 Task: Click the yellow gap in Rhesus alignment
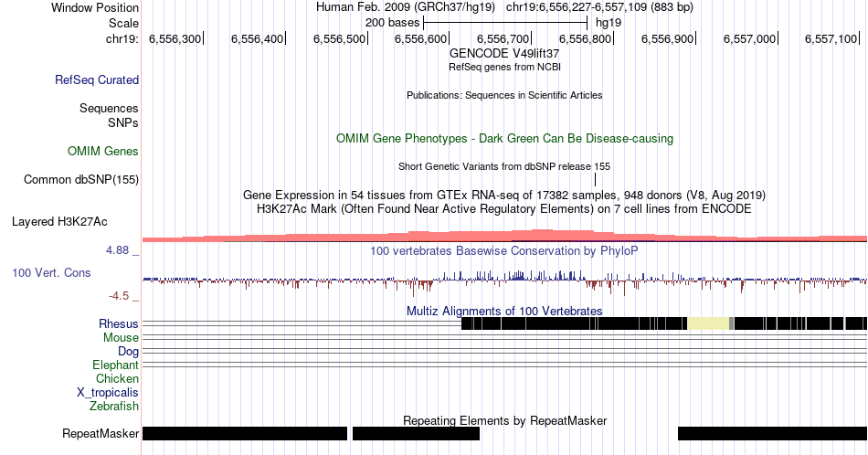coord(708,323)
